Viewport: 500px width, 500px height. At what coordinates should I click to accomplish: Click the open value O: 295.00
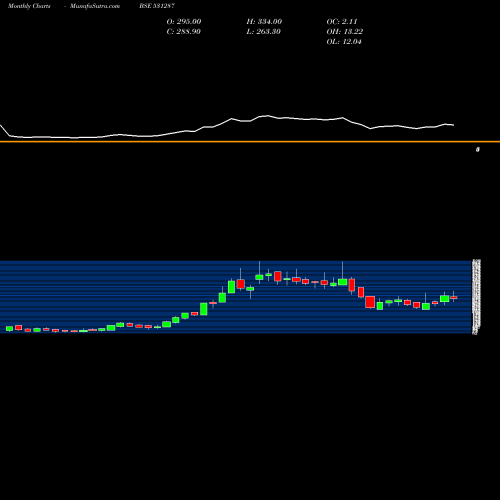click(184, 22)
